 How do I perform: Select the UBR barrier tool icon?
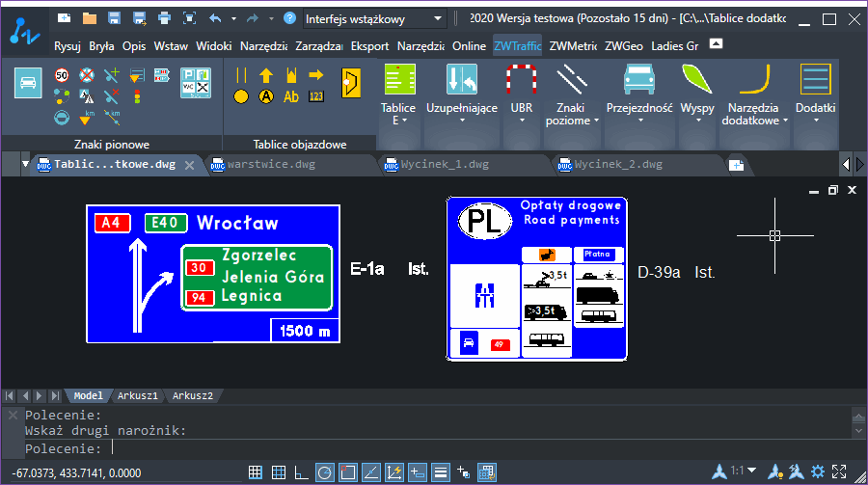tap(522, 94)
